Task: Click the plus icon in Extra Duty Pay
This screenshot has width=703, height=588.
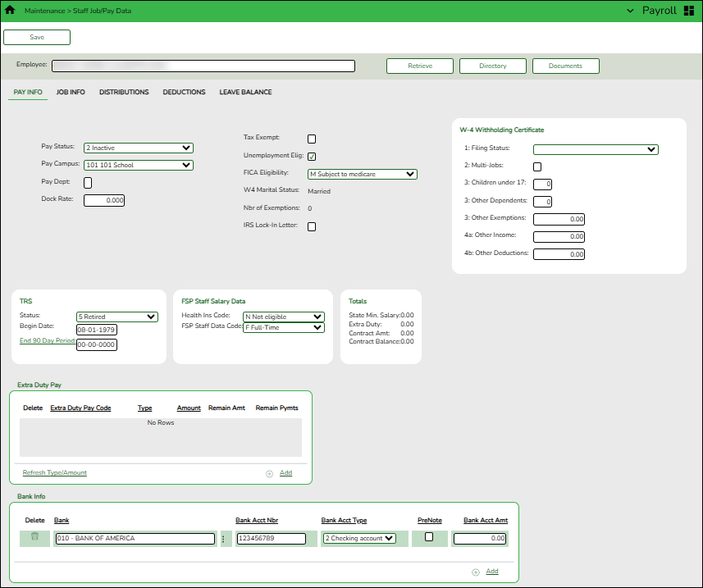Action: (269, 474)
